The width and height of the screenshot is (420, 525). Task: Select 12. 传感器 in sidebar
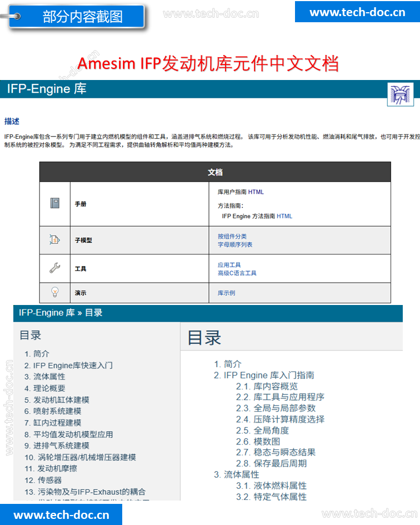[43, 480]
